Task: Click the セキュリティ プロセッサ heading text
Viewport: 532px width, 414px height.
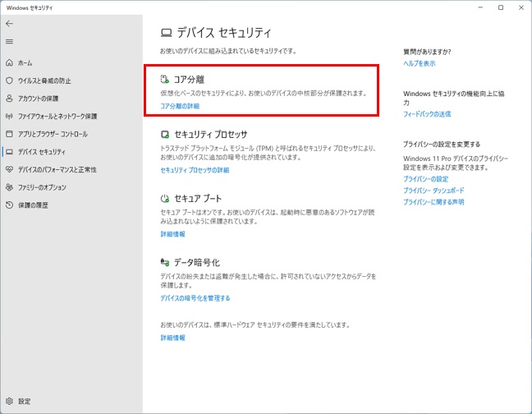Action: tap(211, 135)
